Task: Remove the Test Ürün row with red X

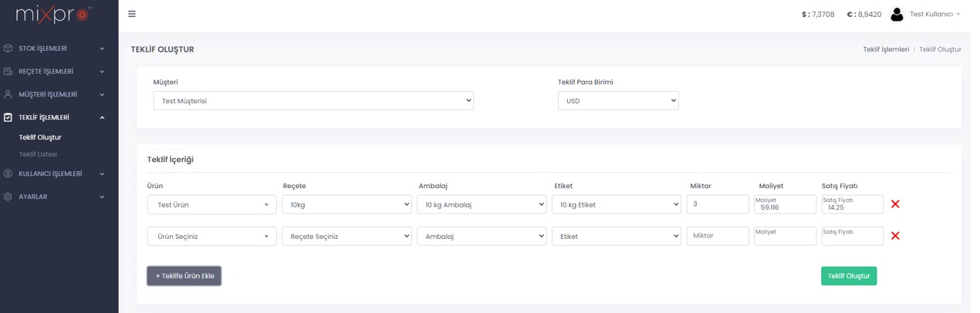Action: [x=895, y=204]
